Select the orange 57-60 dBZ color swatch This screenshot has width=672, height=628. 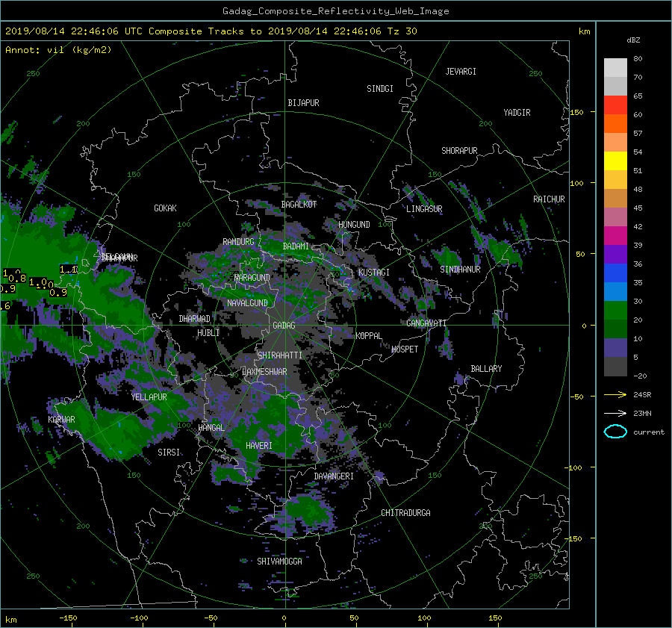[x=615, y=124]
